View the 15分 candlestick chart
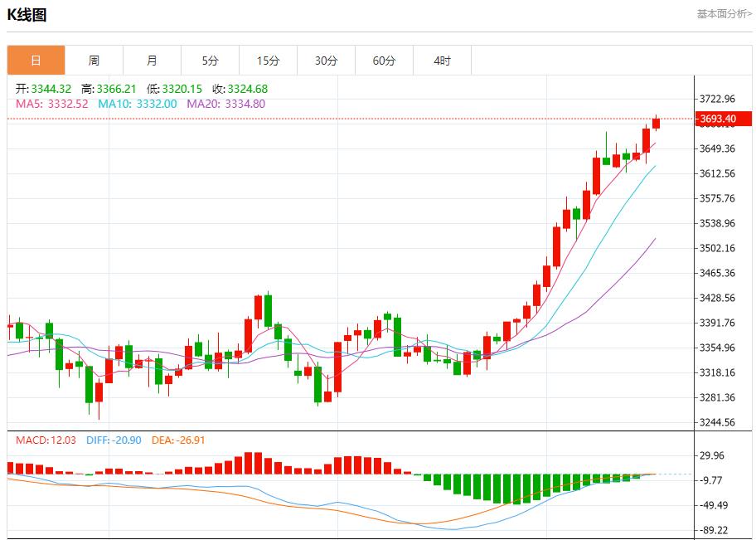This screenshot has height=540, width=756. (x=268, y=60)
